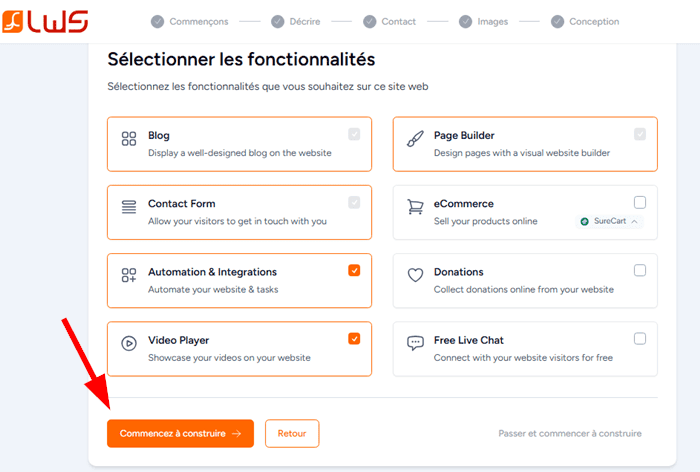The width and height of the screenshot is (700, 472).
Task: Go to the Commençons step
Action: 192,21
